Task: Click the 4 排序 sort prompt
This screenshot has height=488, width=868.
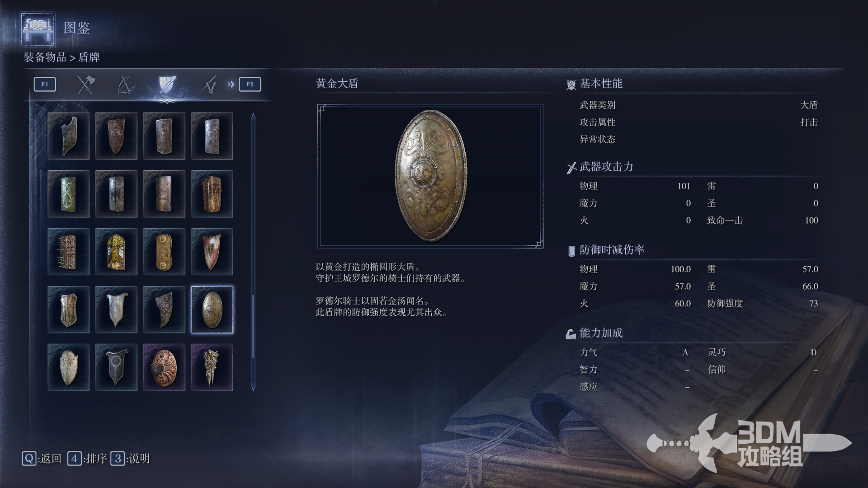Action: pos(87,459)
